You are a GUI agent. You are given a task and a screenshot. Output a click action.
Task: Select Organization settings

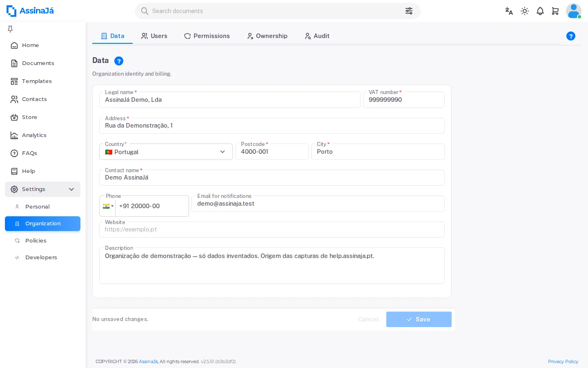(42, 224)
